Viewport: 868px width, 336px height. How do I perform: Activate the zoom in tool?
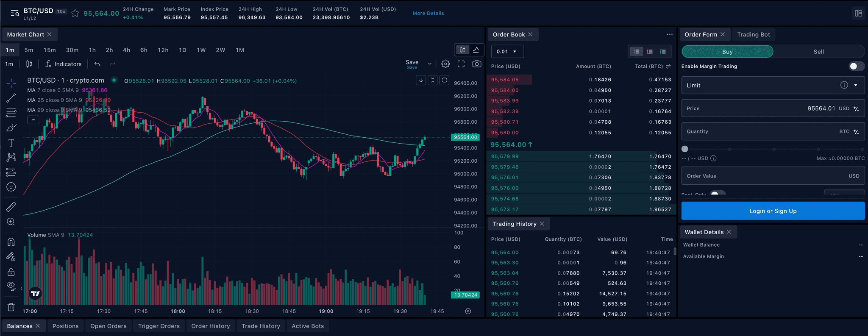pos(11,222)
